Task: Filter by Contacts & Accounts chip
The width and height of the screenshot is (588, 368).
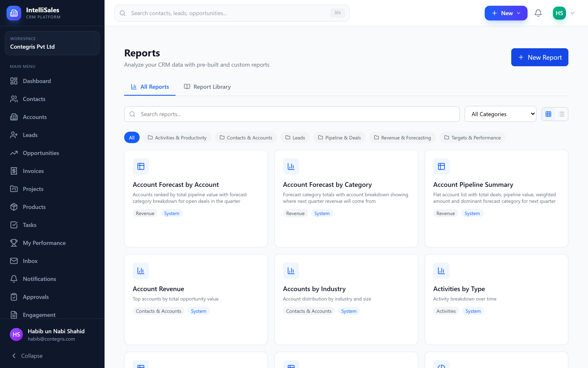Action: [x=246, y=138]
